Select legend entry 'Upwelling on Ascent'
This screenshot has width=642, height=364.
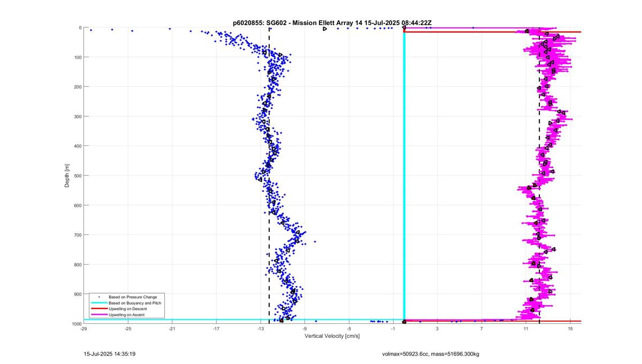click(x=126, y=315)
